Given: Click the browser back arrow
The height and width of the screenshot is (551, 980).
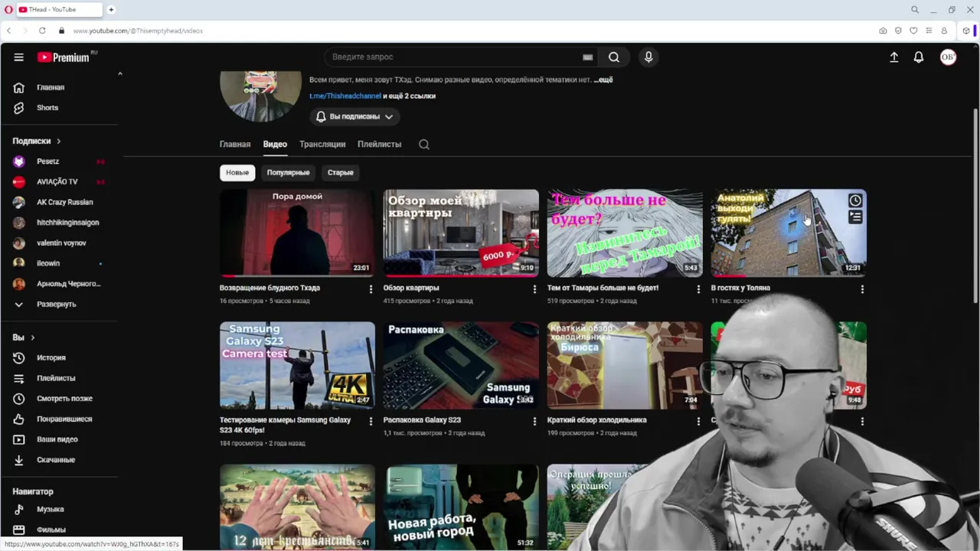Looking at the screenshot, I should click(8, 31).
